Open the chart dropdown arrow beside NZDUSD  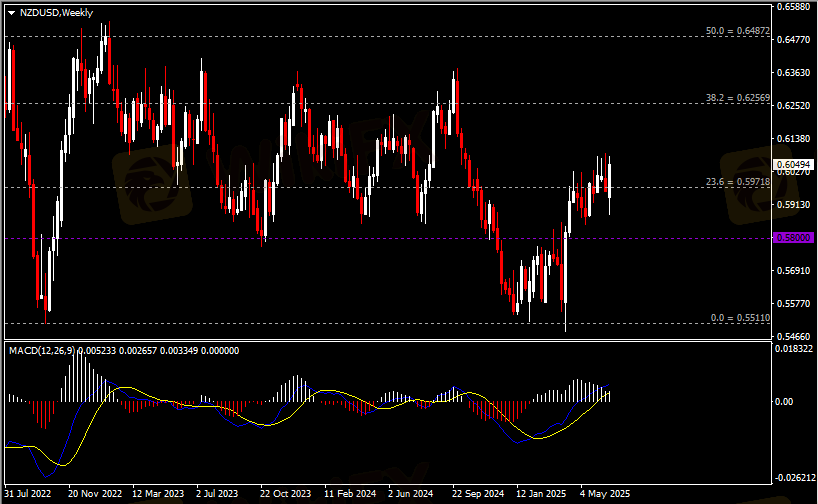coord(11,13)
